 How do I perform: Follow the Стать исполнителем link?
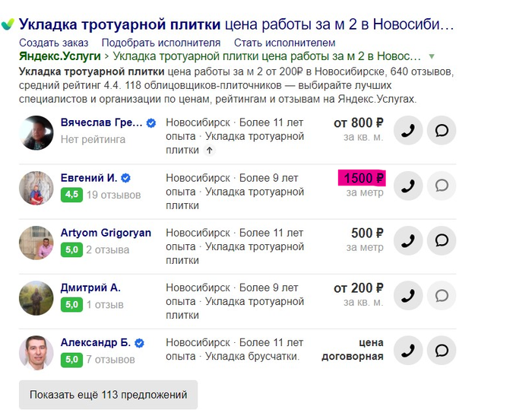click(x=284, y=43)
